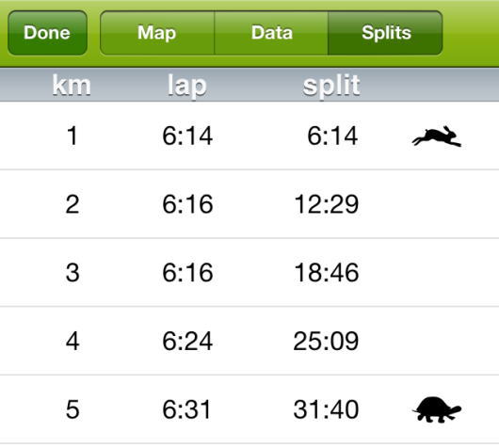
Task: Tap the 12:29 split time
Action: 327,204
